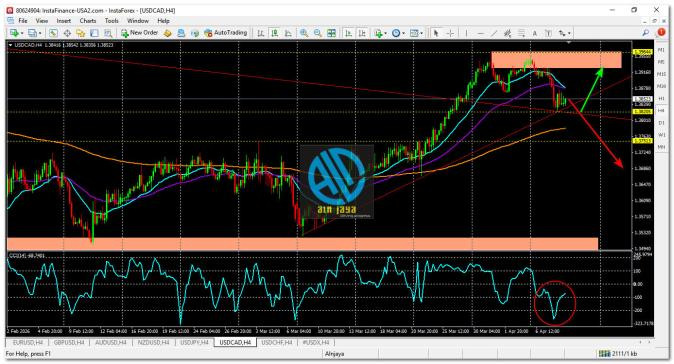Expand the Indicators dropdown arrow

click(385, 33)
